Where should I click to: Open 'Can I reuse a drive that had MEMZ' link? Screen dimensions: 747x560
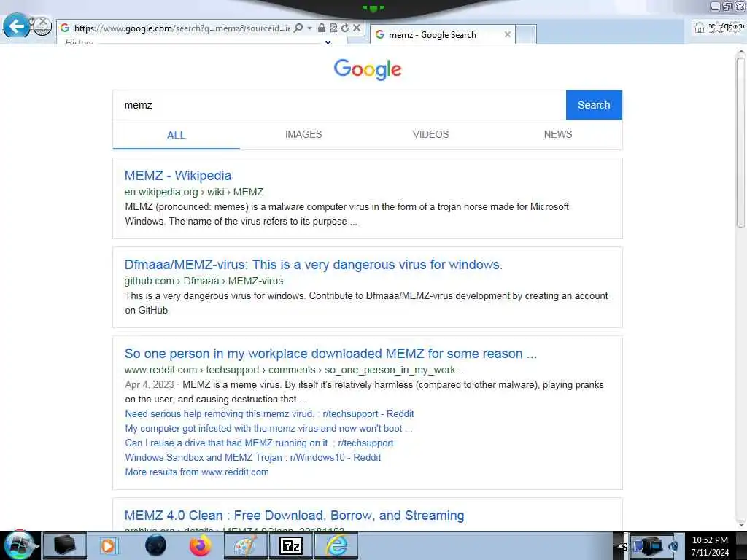coord(259,443)
